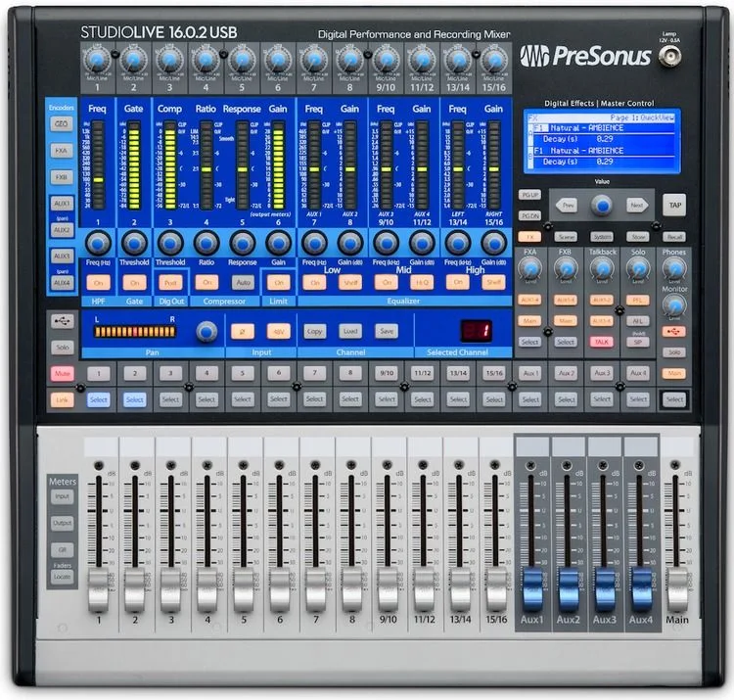Click the Digital Effects LCD display

coord(602,141)
